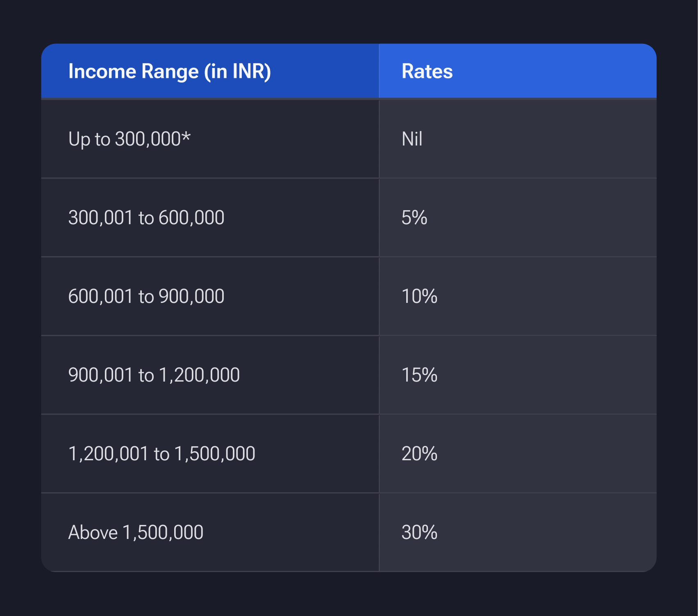
Task: Click the Nil rate cell
Action: point(412,139)
